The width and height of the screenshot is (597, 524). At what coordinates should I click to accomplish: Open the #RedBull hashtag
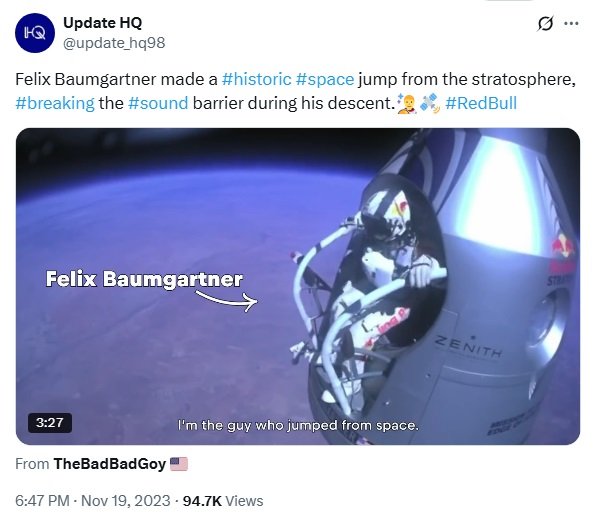481,103
